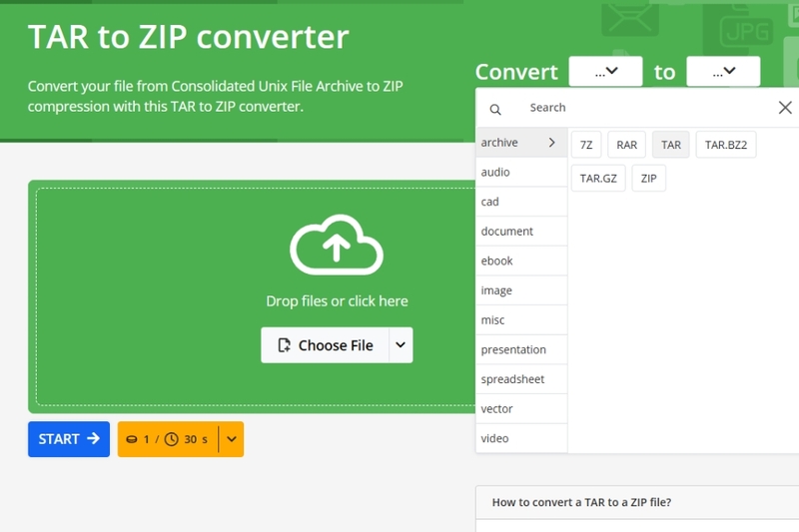Expand the Choose File options arrow
The height and width of the screenshot is (532, 799).
pyautogui.click(x=400, y=345)
